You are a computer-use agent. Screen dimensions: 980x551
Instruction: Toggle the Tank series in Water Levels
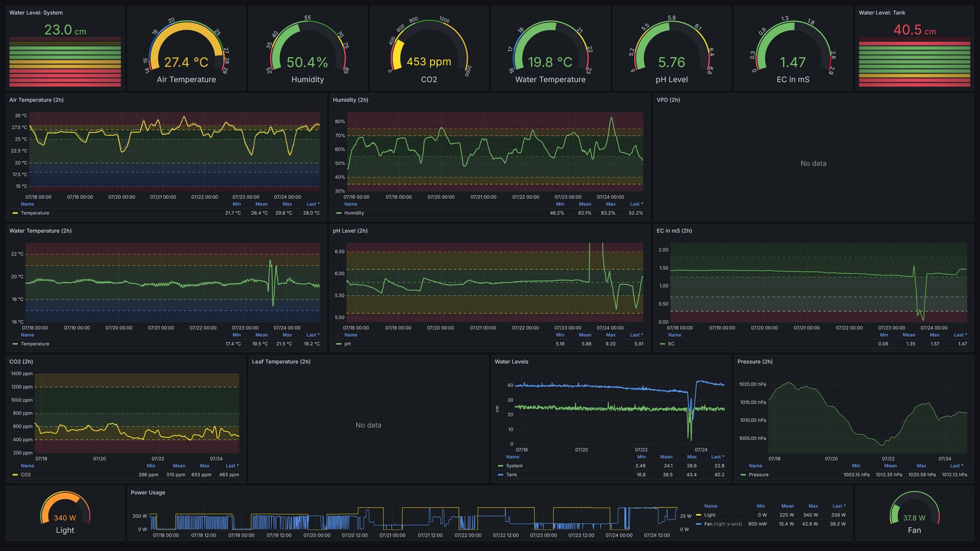coord(511,475)
